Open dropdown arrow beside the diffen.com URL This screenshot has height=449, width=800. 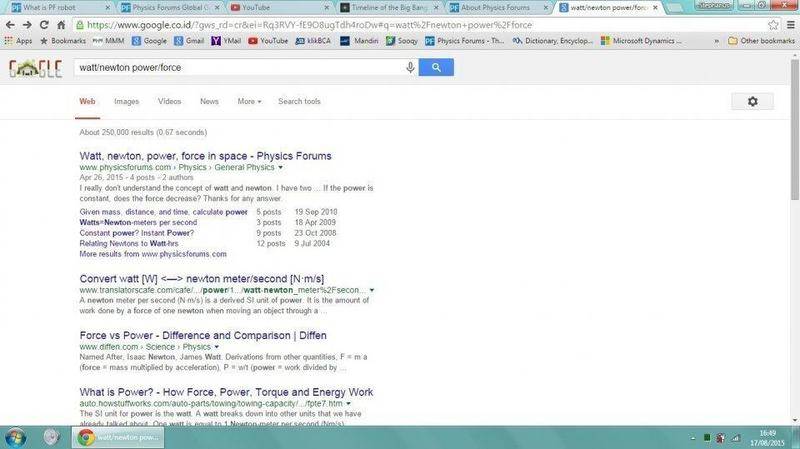(216, 347)
